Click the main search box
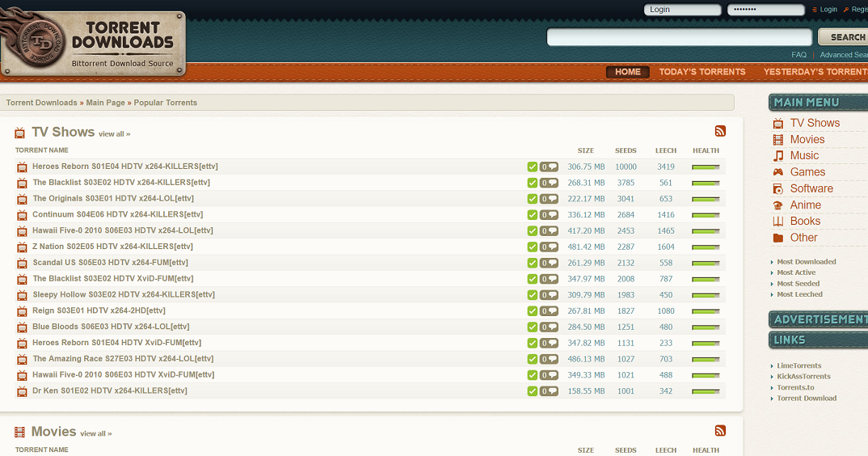Image resolution: width=868 pixels, height=456 pixels. point(679,37)
